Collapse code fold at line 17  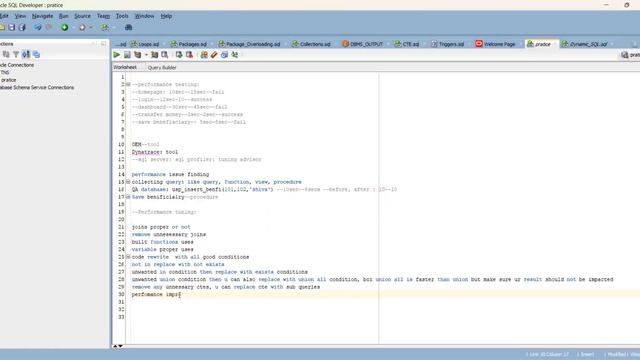point(128,197)
